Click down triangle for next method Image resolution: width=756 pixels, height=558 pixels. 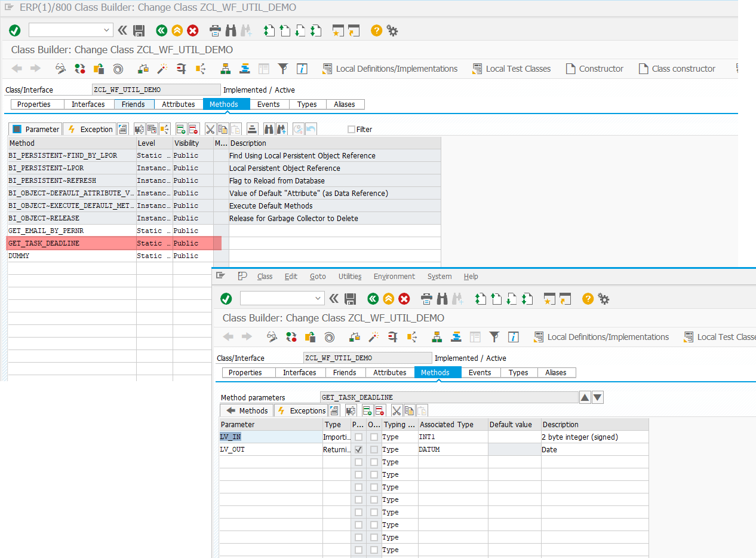[x=598, y=397]
